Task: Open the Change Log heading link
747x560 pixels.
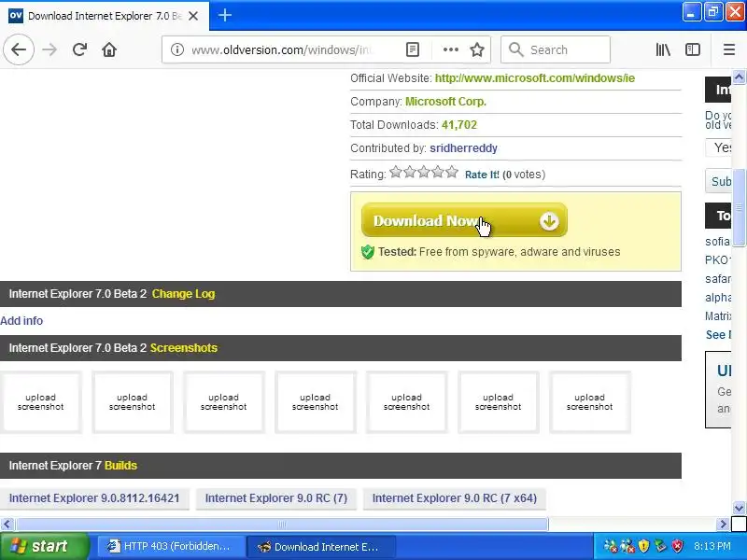Action: pos(183,294)
